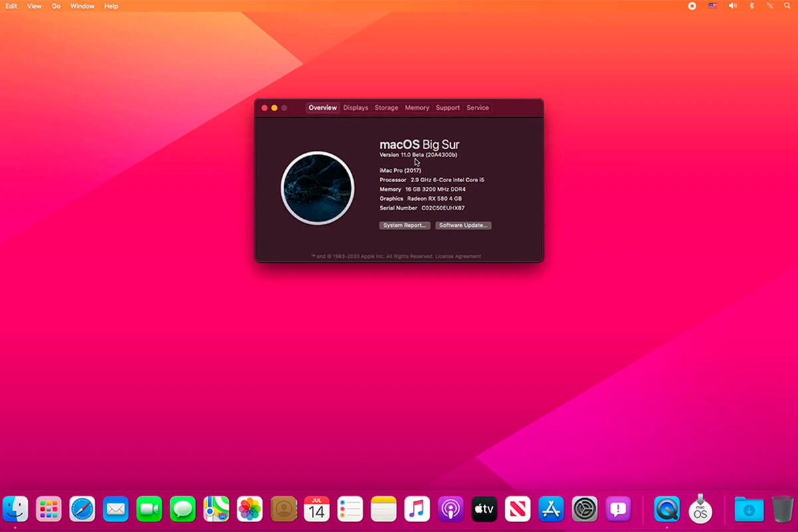Open the News app icon

coord(518,509)
